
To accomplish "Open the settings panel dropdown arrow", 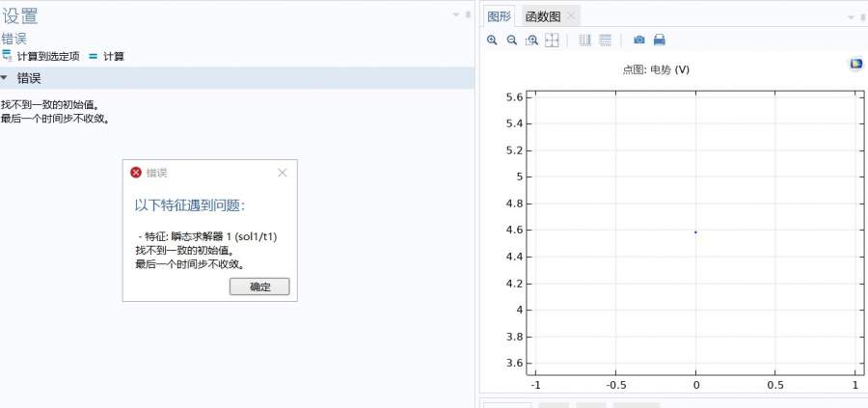I will click(457, 14).
